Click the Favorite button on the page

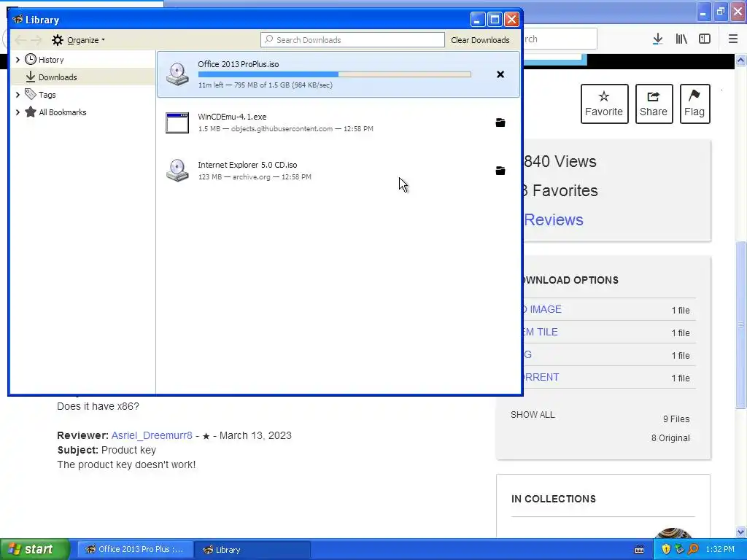[605, 104]
